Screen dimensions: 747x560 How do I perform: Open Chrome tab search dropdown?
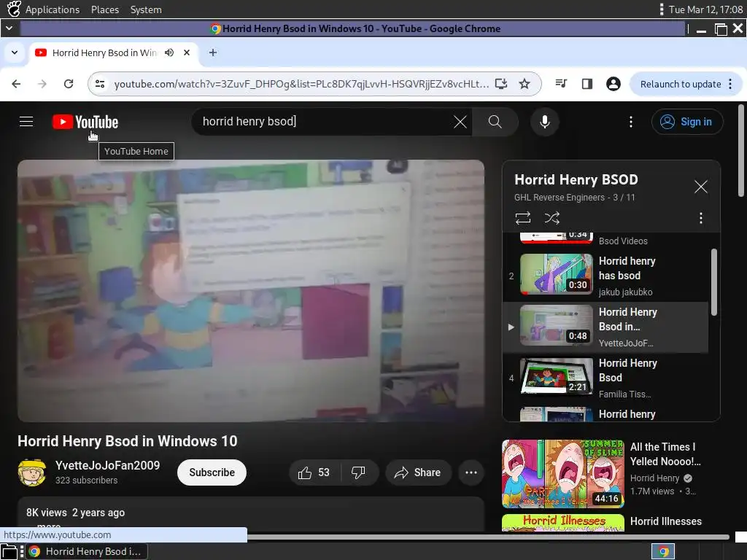pos(15,52)
